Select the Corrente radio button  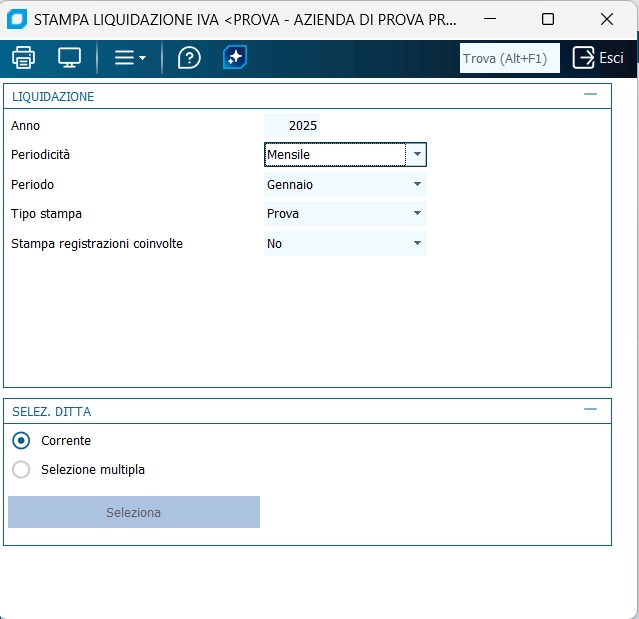click(x=21, y=440)
